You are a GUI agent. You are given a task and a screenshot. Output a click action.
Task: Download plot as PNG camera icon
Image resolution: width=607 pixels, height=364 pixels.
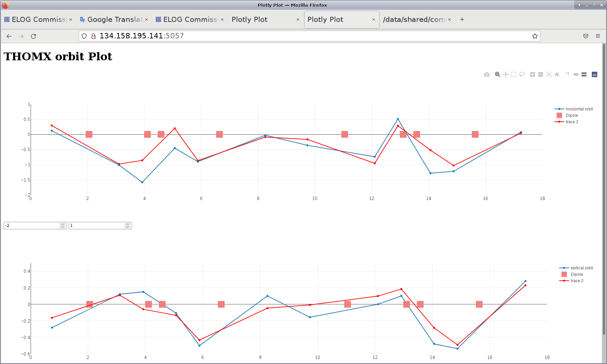[x=487, y=74]
